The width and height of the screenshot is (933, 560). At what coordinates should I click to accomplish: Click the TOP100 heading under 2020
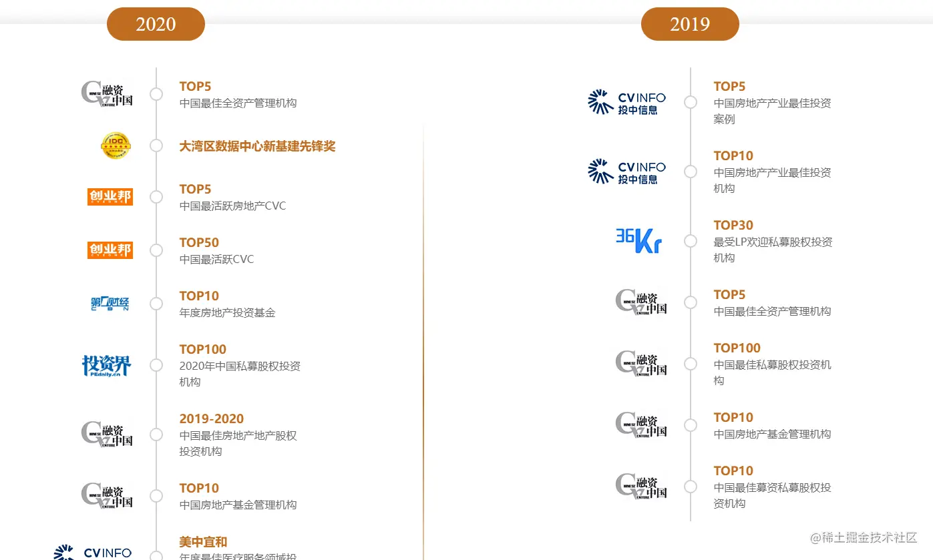202,349
